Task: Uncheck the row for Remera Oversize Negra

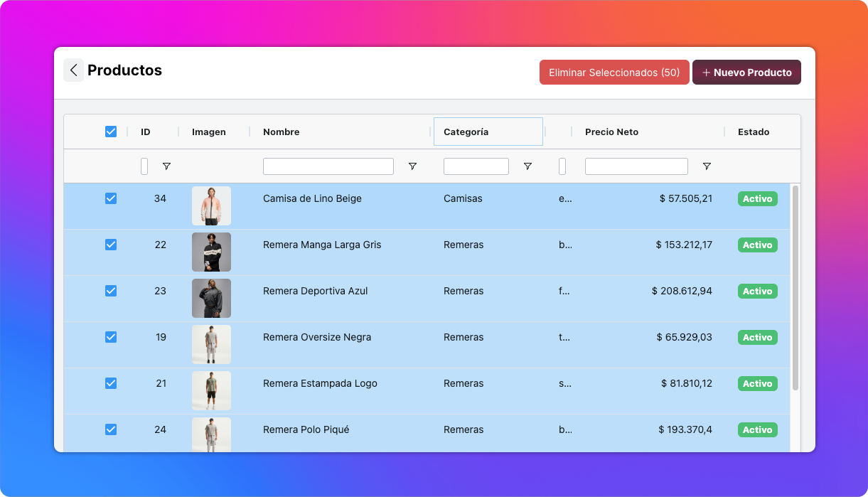Action: (x=111, y=337)
